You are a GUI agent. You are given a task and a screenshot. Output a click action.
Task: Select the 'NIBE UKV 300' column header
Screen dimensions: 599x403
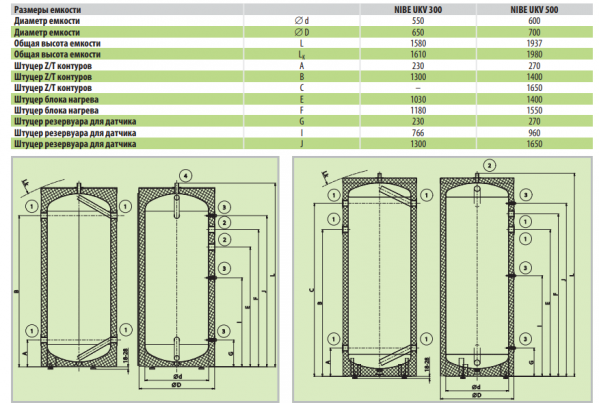click(x=418, y=10)
